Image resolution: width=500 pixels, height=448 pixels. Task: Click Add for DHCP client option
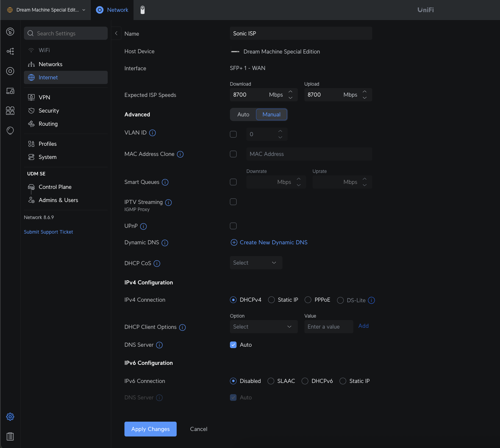363,326
